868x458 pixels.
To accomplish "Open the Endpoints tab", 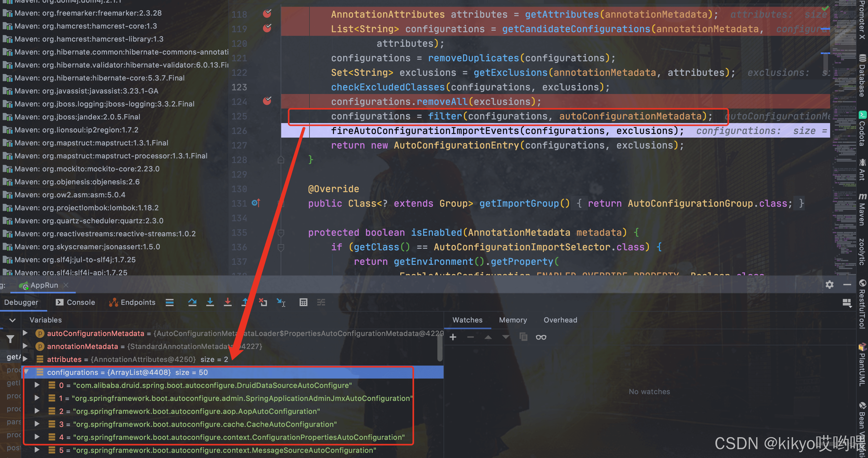I will tap(132, 302).
